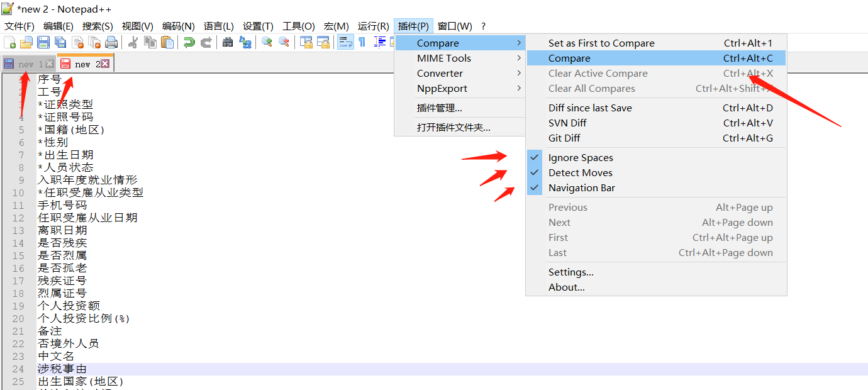Expand the MIME Tools submenu
Image resolution: width=868 pixels, height=390 pixels.
460,58
